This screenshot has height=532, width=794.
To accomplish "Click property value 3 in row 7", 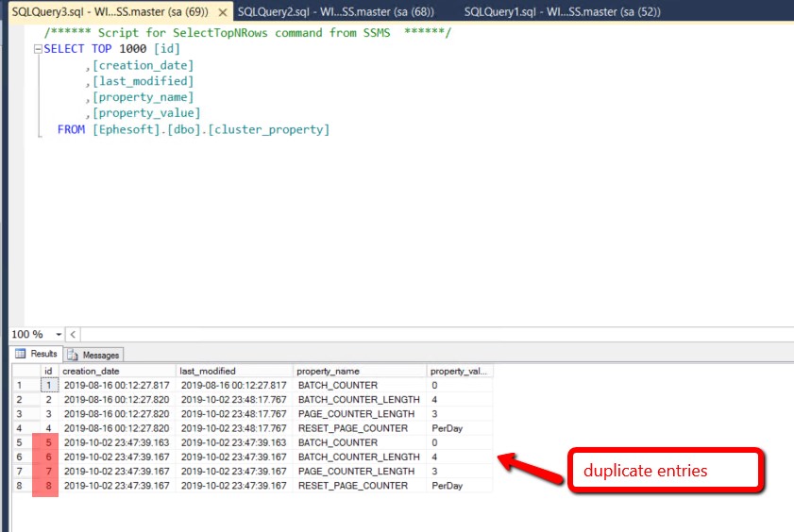I will (460, 472).
